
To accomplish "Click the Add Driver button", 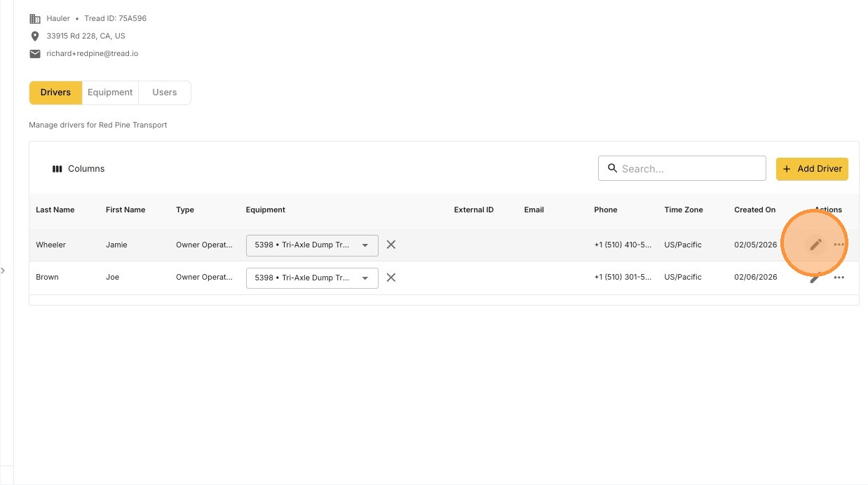I will pyautogui.click(x=812, y=169).
